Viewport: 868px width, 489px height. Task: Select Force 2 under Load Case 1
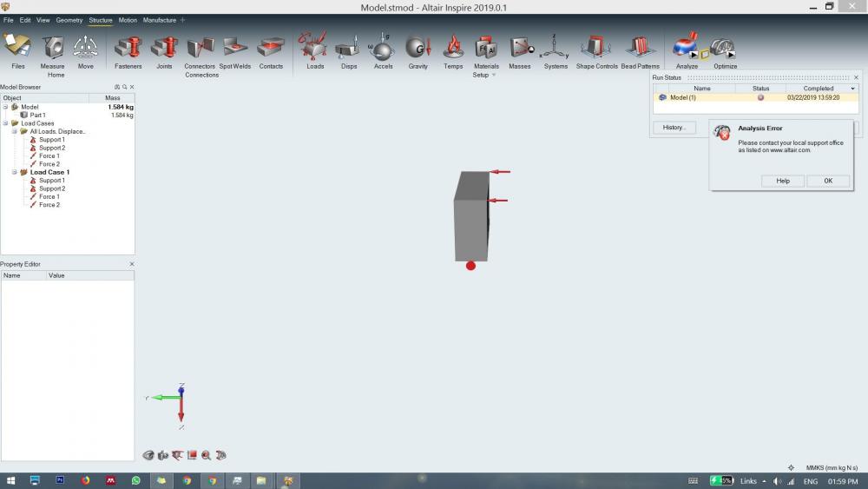[49, 205]
